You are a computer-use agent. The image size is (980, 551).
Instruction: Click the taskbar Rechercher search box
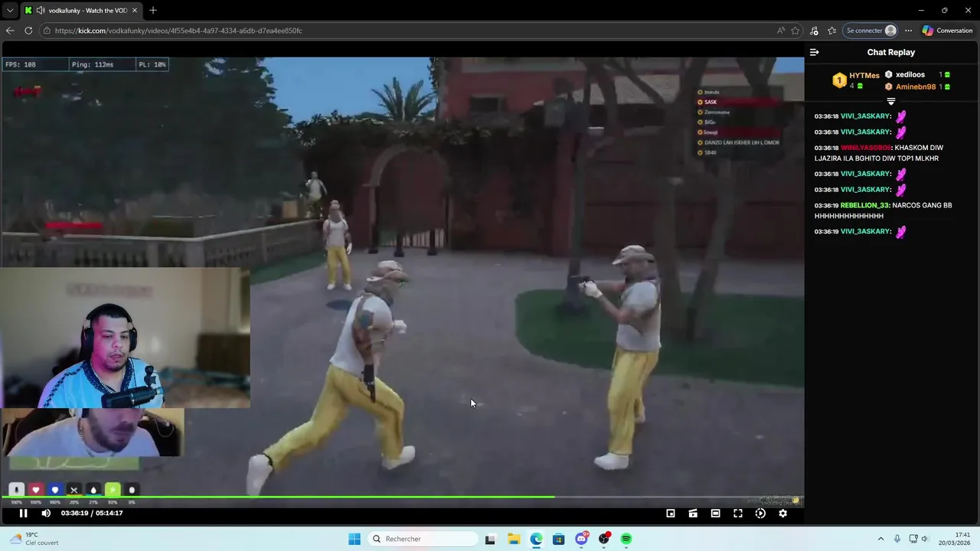pyautogui.click(x=423, y=539)
